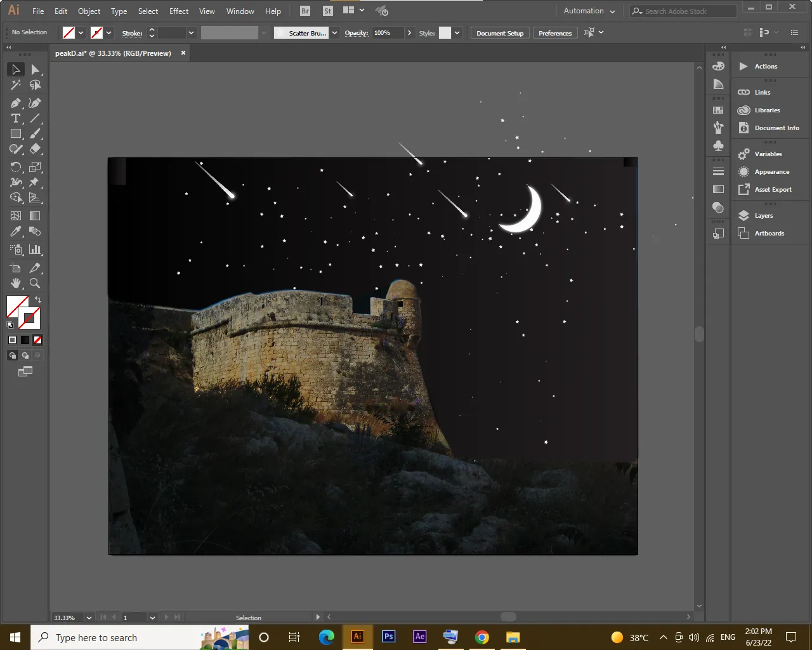Pick the Scale tool
Viewport: 812px width, 650px height.
[x=36, y=167]
